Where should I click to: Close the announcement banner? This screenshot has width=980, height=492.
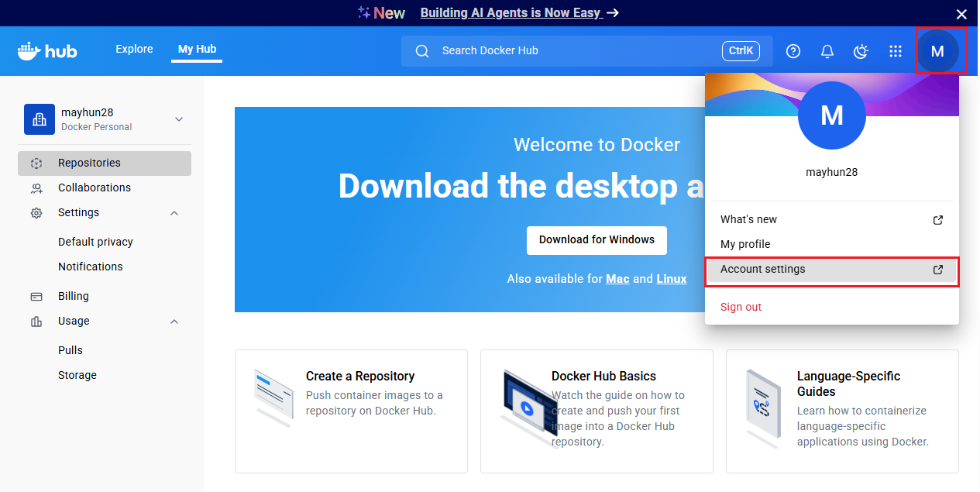click(x=961, y=14)
